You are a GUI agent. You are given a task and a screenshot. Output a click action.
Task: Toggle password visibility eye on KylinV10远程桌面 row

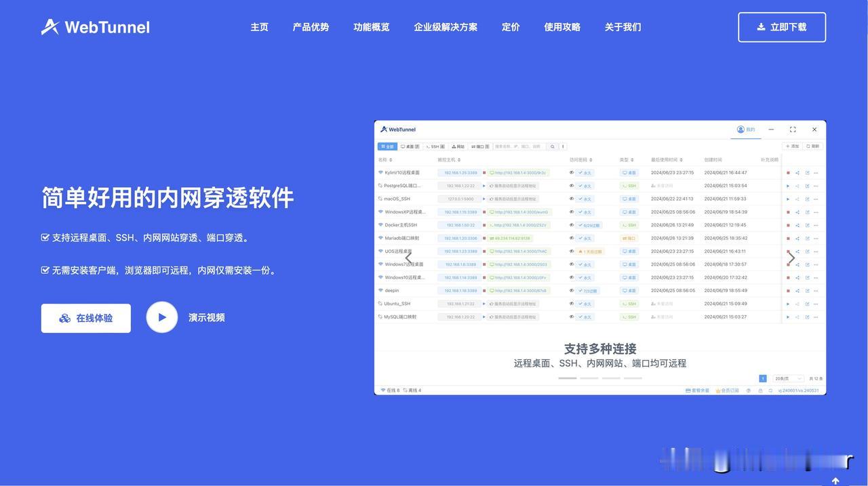572,171
